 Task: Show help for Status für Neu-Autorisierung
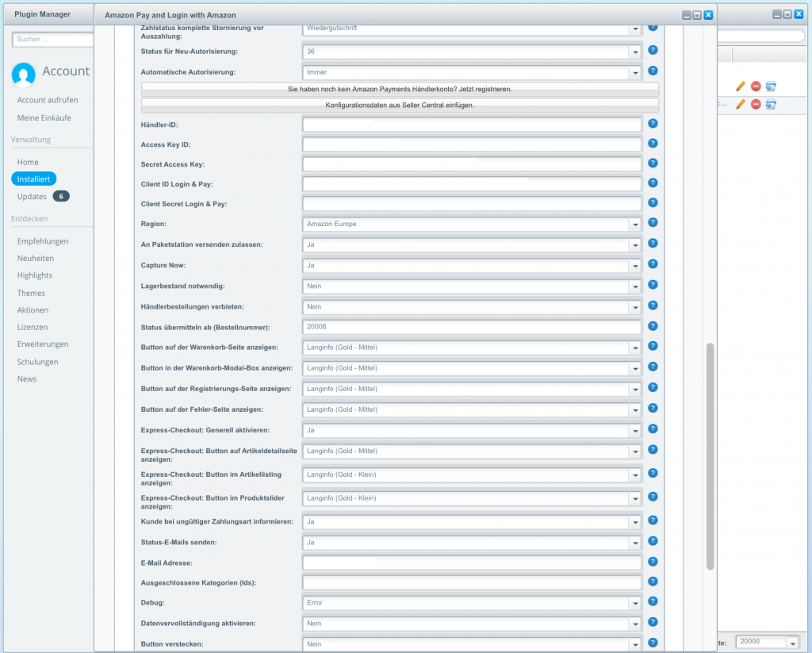coord(653,50)
